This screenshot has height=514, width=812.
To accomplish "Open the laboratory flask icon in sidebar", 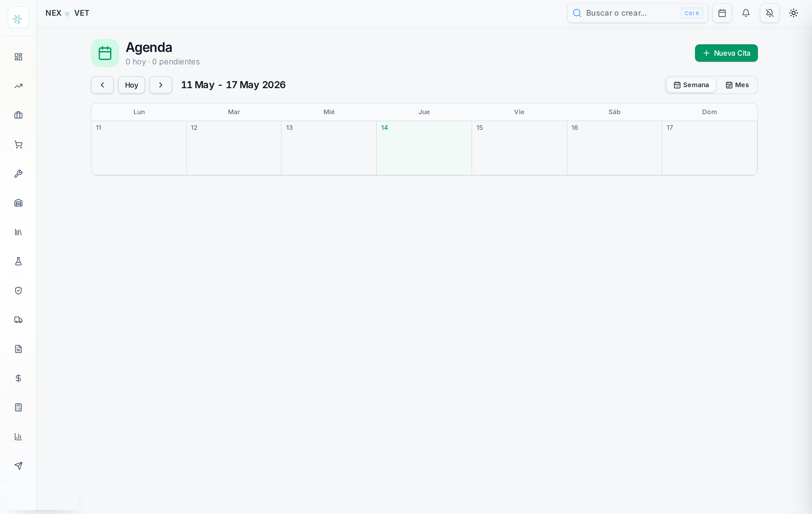I will [x=18, y=261].
